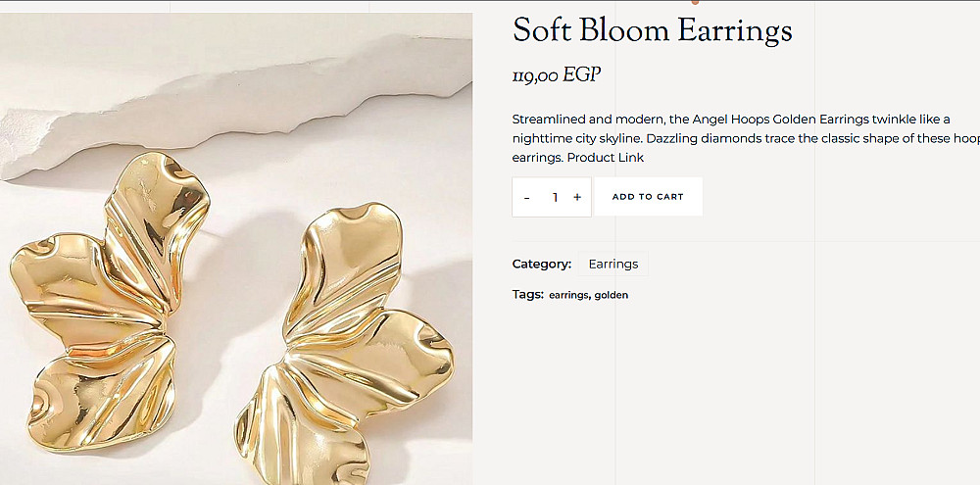Open the Product Link in the description
Image resolution: width=980 pixels, height=485 pixels.
(x=605, y=158)
